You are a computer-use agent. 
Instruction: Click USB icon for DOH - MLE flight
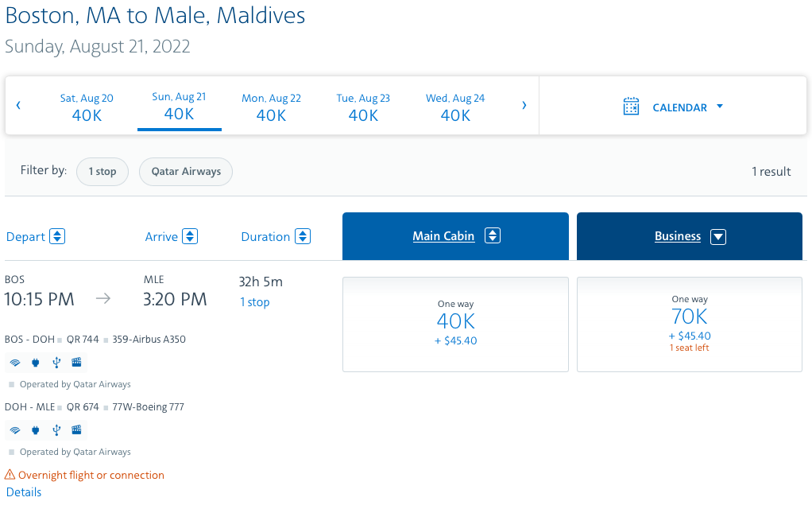click(56, 430)
